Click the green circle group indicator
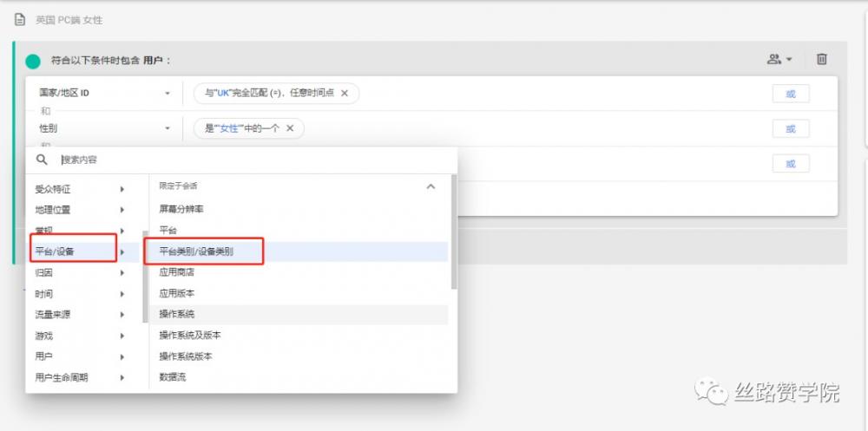Image resolution: width=868 pixels, height=431 pixels. 33,61
